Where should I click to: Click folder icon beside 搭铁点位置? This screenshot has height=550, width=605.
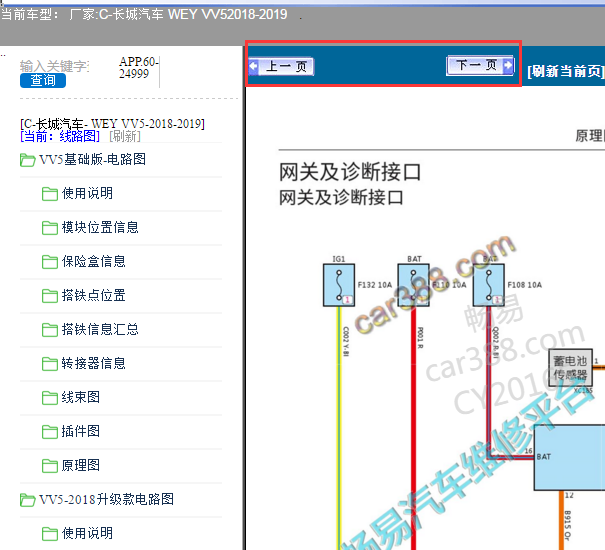pyautogui.click(x=50, y=296)
